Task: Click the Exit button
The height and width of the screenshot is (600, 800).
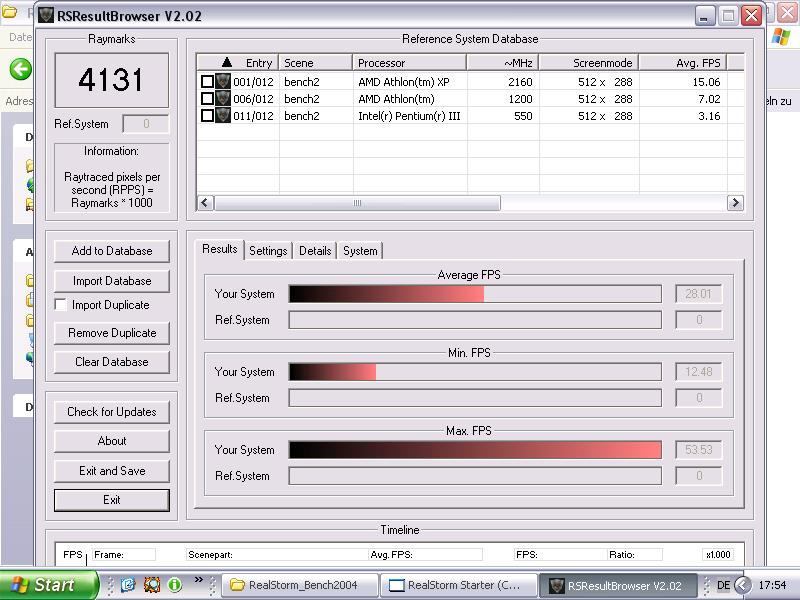Action: coord(112,500)
